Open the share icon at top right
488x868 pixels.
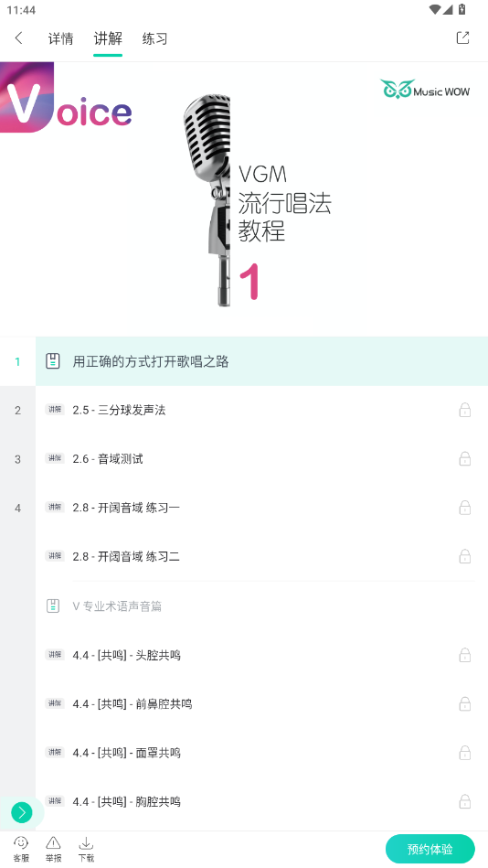click(x=462, y=38)
